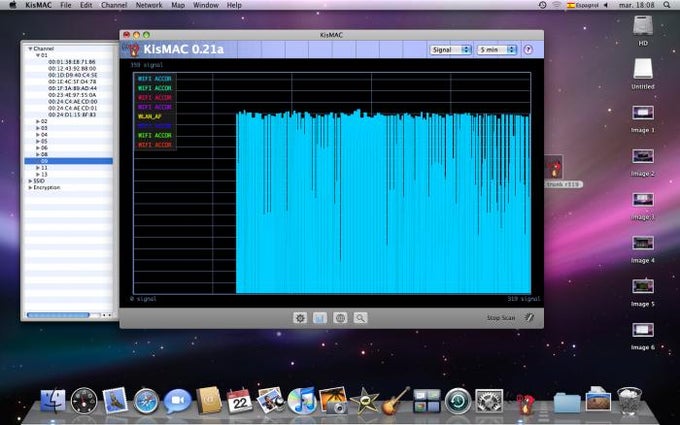Open Spotlight search in menu bar
This screenshot has height=425, width=680.
coord(667,5)
